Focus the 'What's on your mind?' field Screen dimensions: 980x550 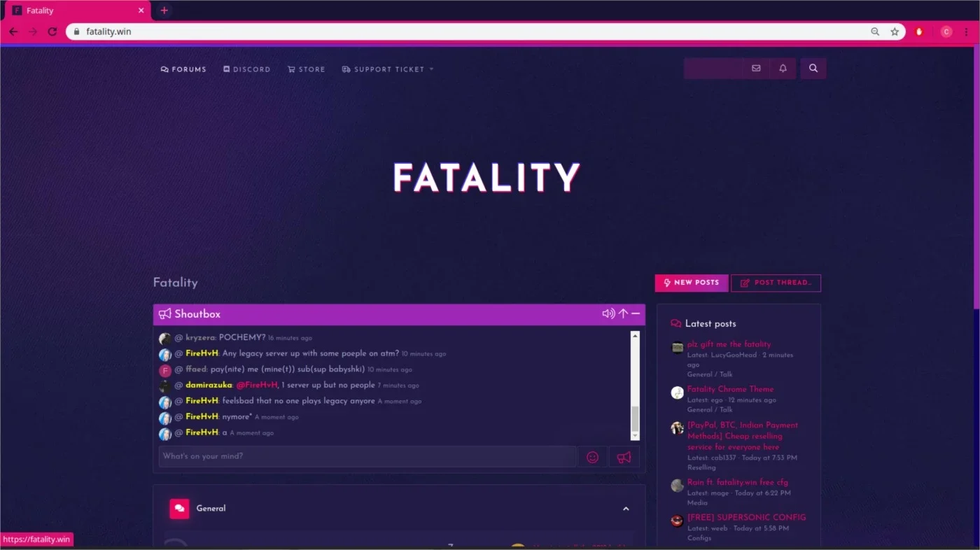coord(367,457)
